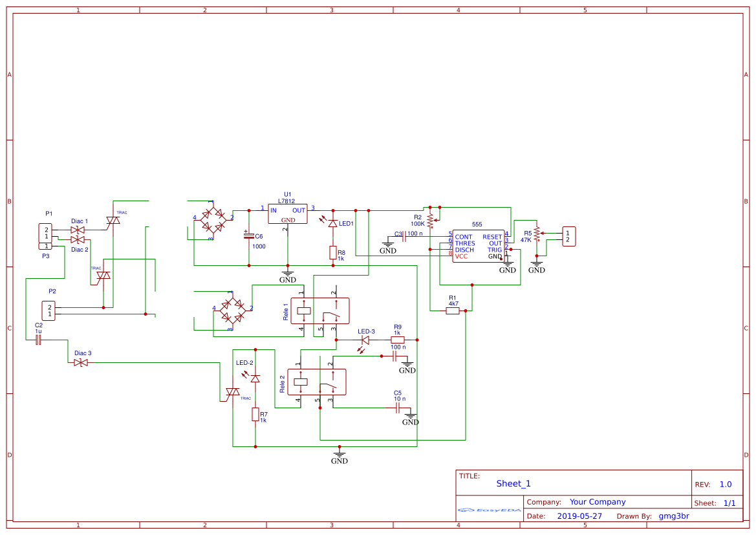Screen dimensions: 756x535
Task: Click the LED1 diode symbol
Action: [x=334, y=222]
